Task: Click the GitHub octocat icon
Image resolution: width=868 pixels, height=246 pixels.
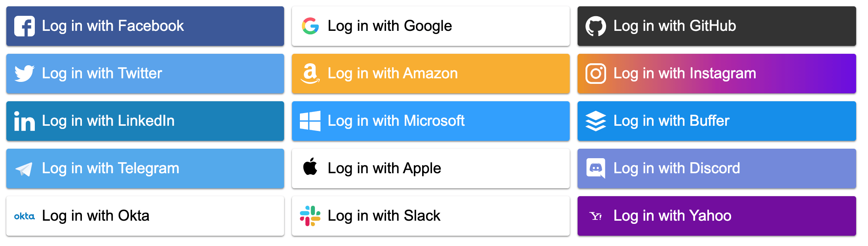Action: 597,26
